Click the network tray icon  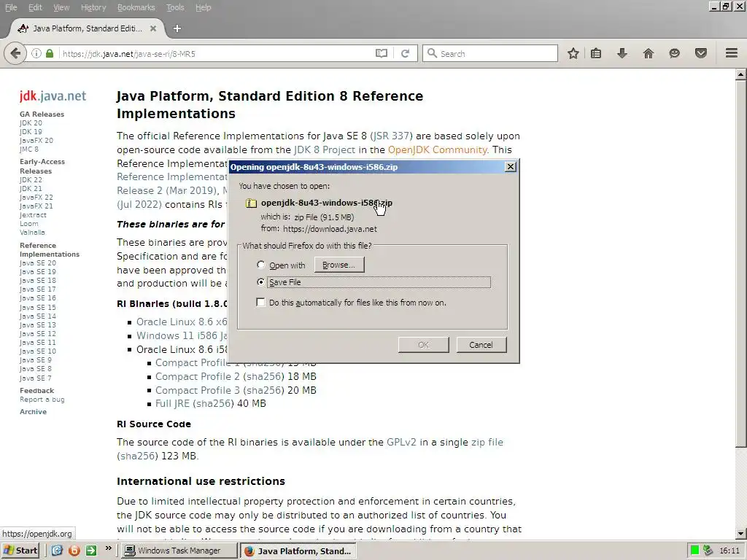(x=708, y=551)
